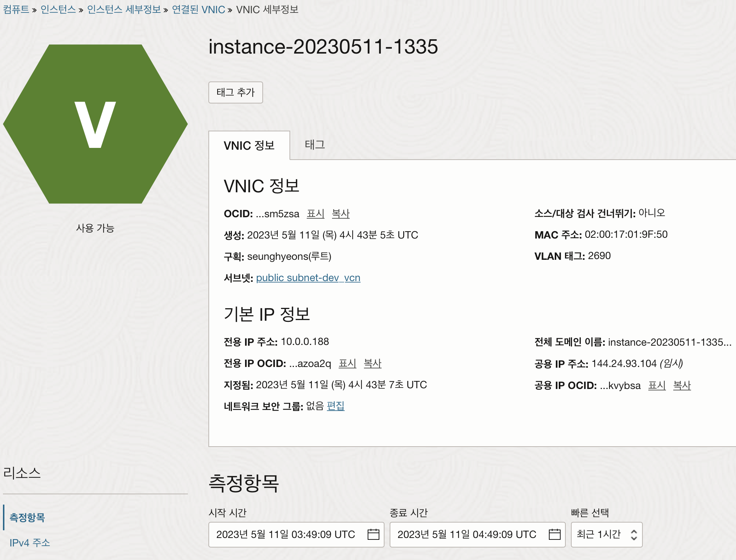Expand the 빠른 선택 dropdown
Viewport: 736px width, 560px height.
(x=606, y=534)
